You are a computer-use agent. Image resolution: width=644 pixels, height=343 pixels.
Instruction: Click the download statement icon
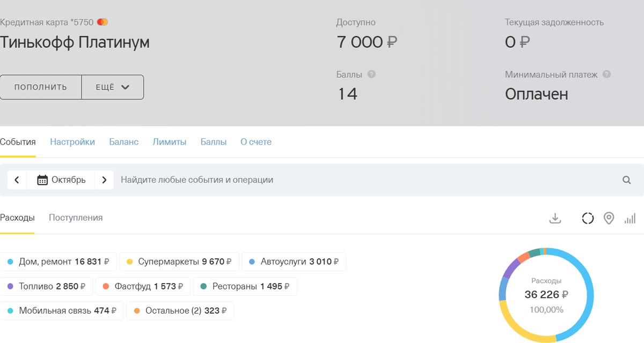pyautogui.click(x=555, y=218)
